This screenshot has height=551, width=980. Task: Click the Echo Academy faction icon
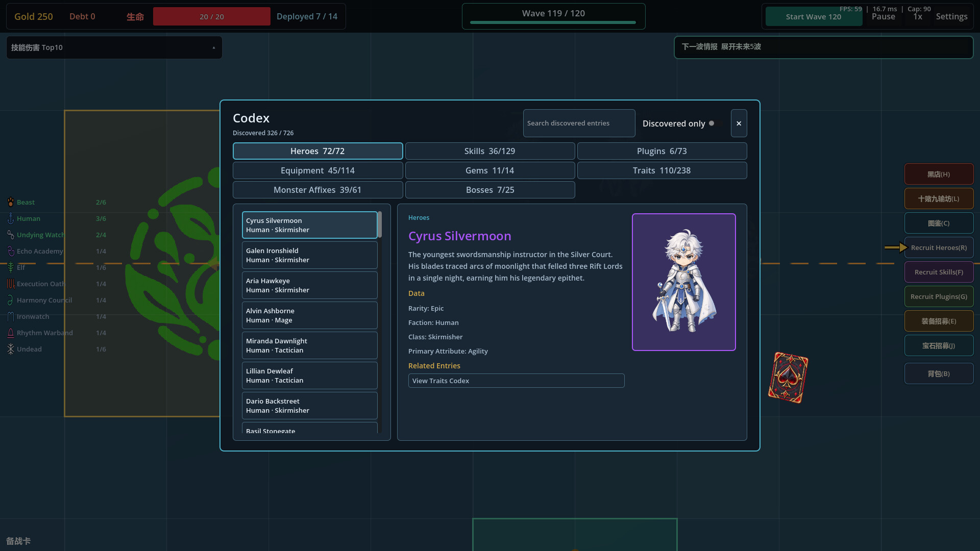tap(11, 251)
